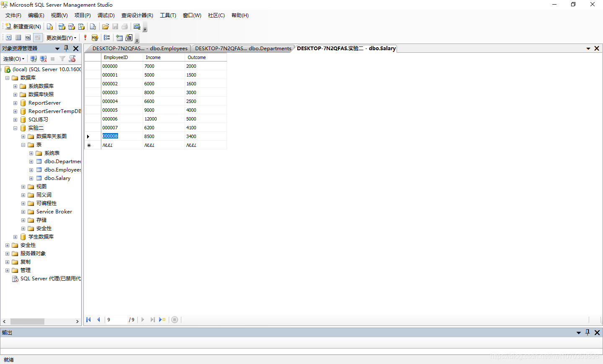Click the filter funnel icon
Viewport: 603px width, 364px height.
point(62,59)
